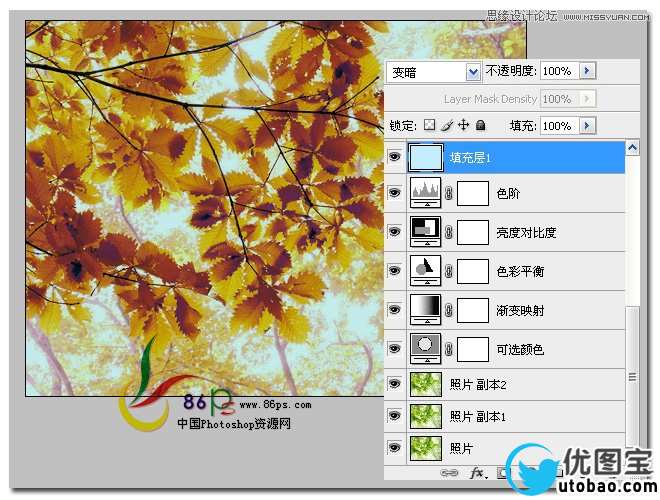Select the 色彩平衡 layer mask thumbnail
660x500 pixels.
point(473,271)
